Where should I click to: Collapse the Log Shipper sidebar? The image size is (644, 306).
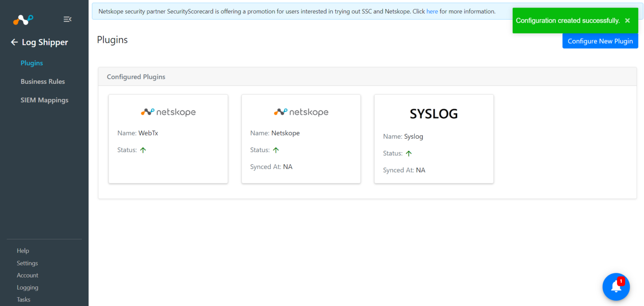[x=68, y=19]
